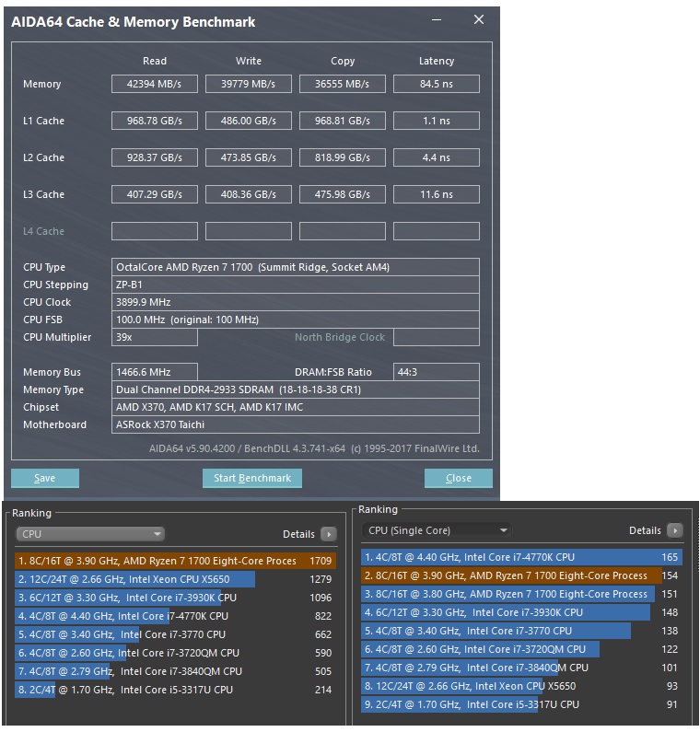Minimize the AIDA64 benchmark window
Image resolution: width=700 pixels, height=732 pixels.
click(x=437, y=20)
